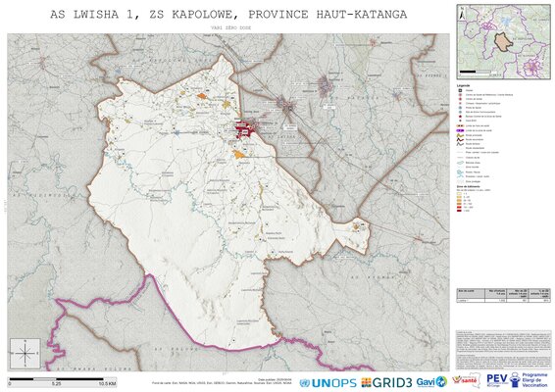Click the orange health area limit legend symbol
555x392 pixels.
tap(460, 126)
